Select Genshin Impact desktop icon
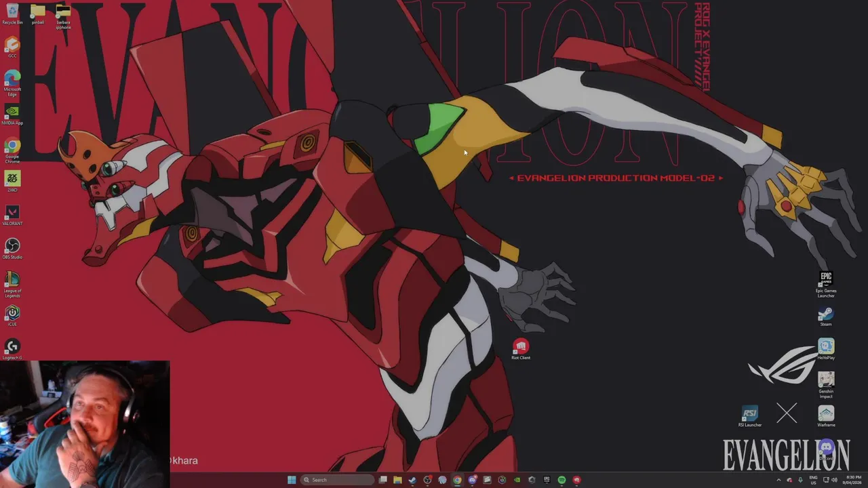Viewport: 868px width, 488px height. [826, 385]
